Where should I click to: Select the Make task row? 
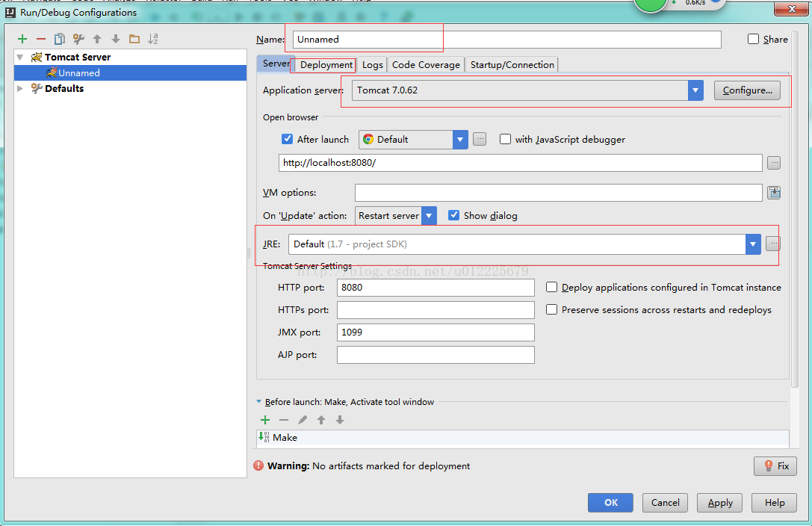click(x=522, y=438)
